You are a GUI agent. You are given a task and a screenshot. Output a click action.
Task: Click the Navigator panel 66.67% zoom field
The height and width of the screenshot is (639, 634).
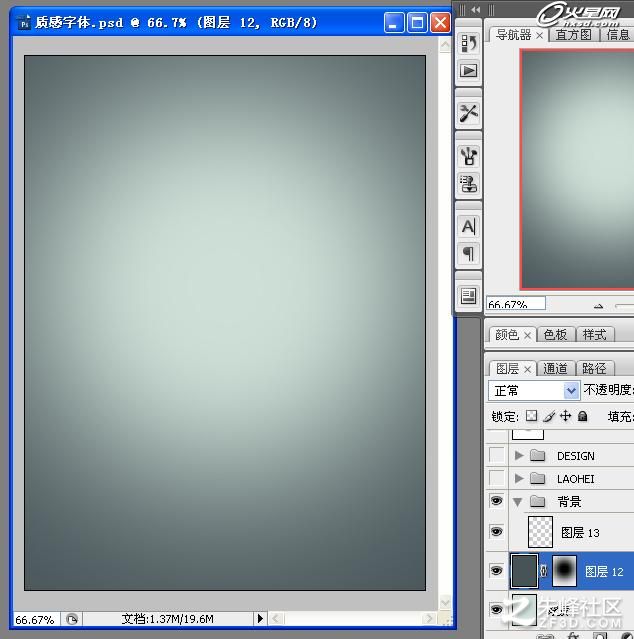click(x=516, y=304)
